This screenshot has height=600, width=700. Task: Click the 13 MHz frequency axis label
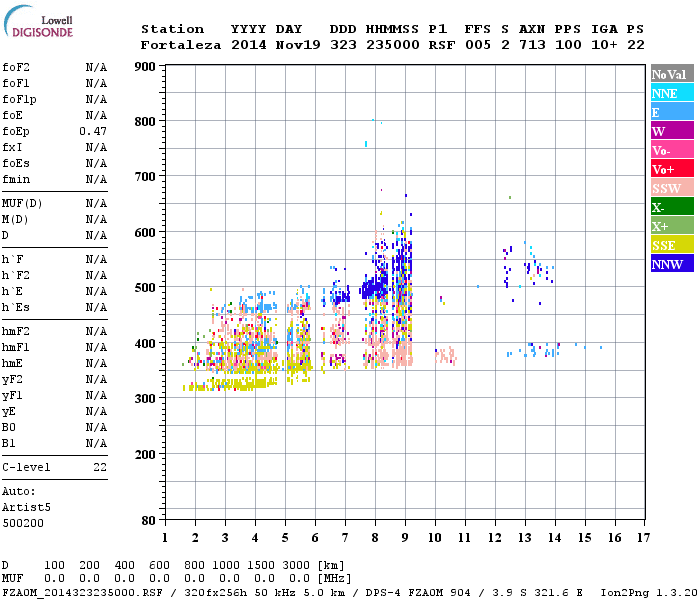tap(525, 538)
